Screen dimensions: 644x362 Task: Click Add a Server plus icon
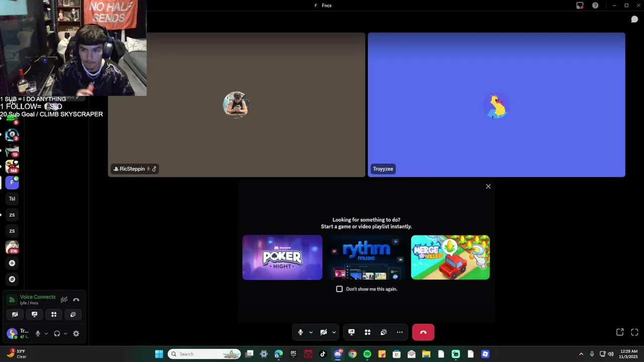pos(12,263)
